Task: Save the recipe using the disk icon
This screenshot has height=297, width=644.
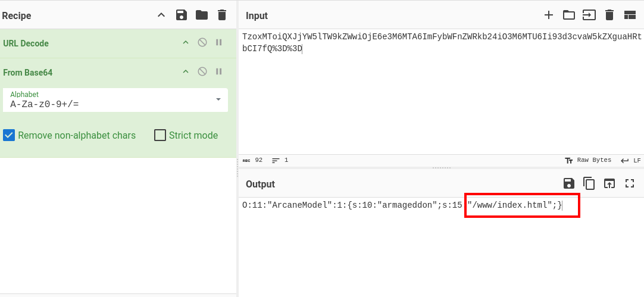Action: (x=182, y=15)
